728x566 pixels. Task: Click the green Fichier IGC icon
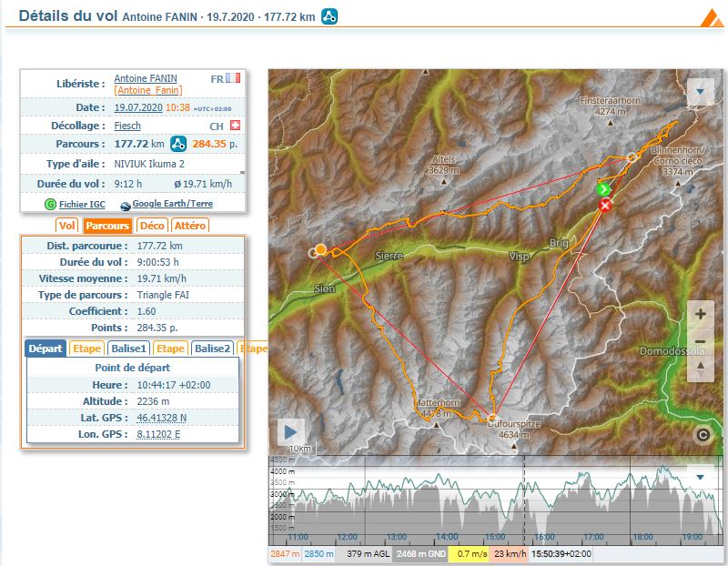tap(50, 204)
